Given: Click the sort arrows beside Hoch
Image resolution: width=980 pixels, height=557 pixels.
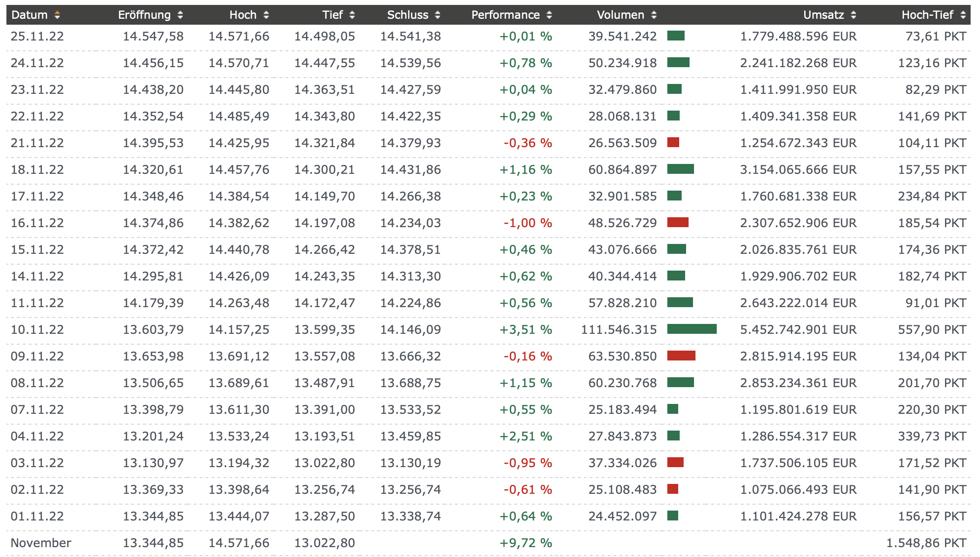Looking at the screenshot, I should (266, 15).
